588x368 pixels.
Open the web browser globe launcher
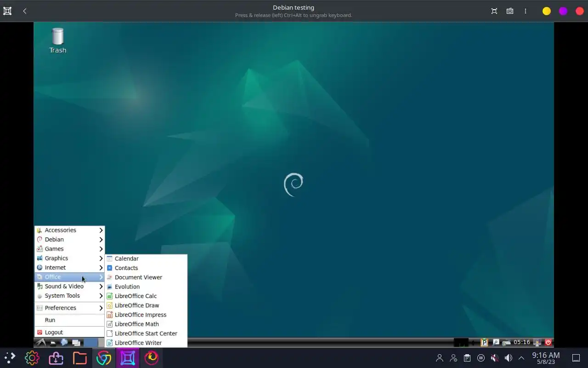64,343
